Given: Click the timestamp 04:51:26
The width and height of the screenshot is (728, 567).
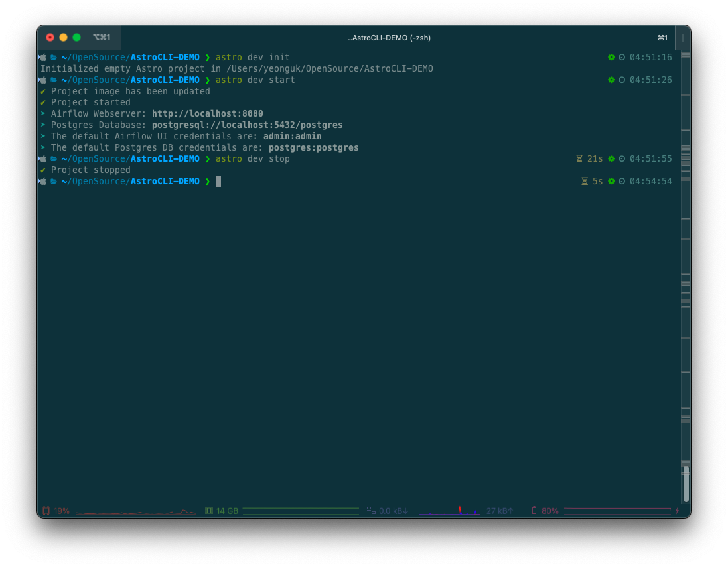Looking at the screenshot, I should [650, 80].
